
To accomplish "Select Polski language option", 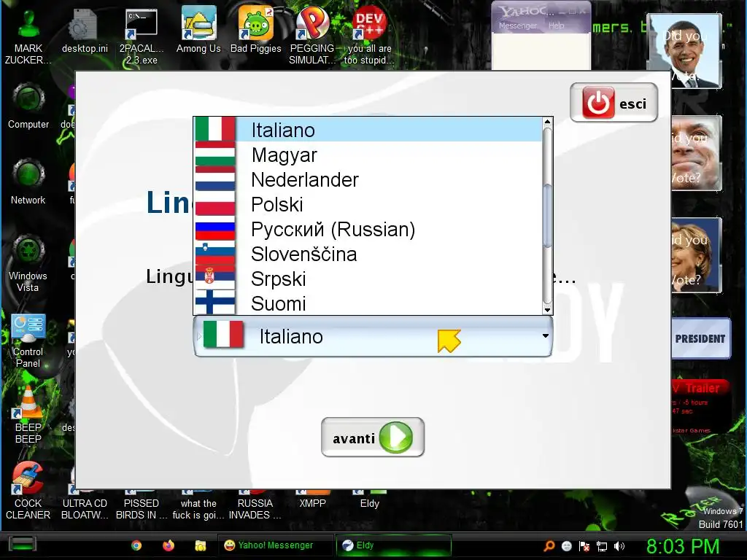I will coord(368,204).
